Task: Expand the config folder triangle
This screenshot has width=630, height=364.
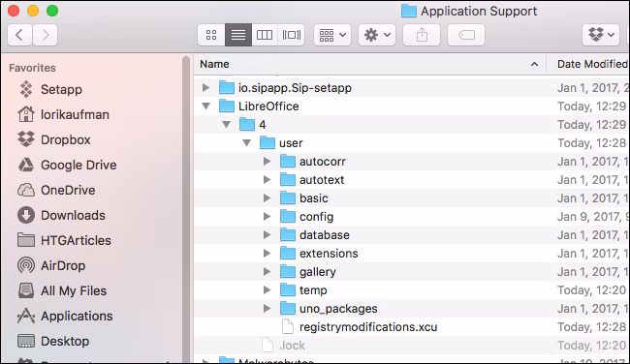Action: (267, 217)
